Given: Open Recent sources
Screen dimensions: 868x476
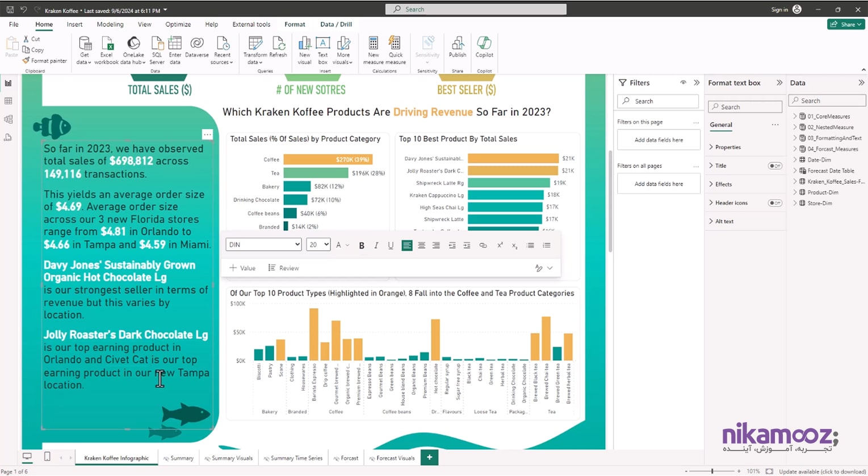Looking at the screenshot, I should point(222,50).
